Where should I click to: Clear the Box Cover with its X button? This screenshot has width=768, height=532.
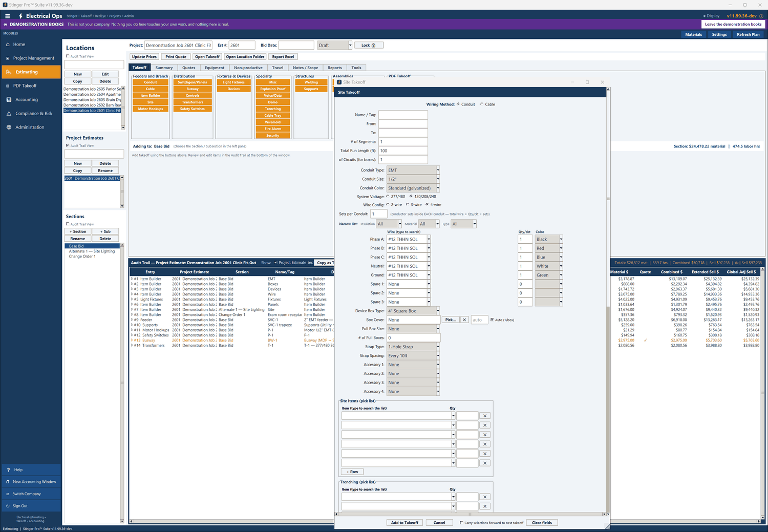pos(464,320)
